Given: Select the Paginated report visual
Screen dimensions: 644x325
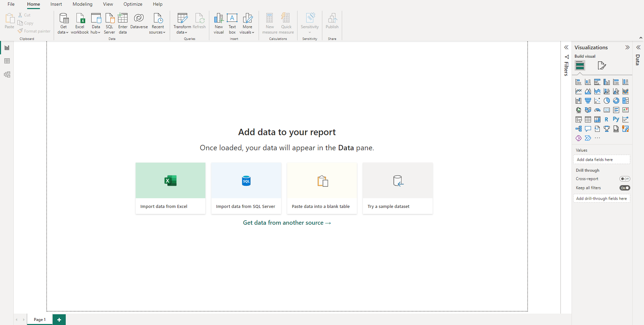Looking at the screenshot, I should pos(616,129).
